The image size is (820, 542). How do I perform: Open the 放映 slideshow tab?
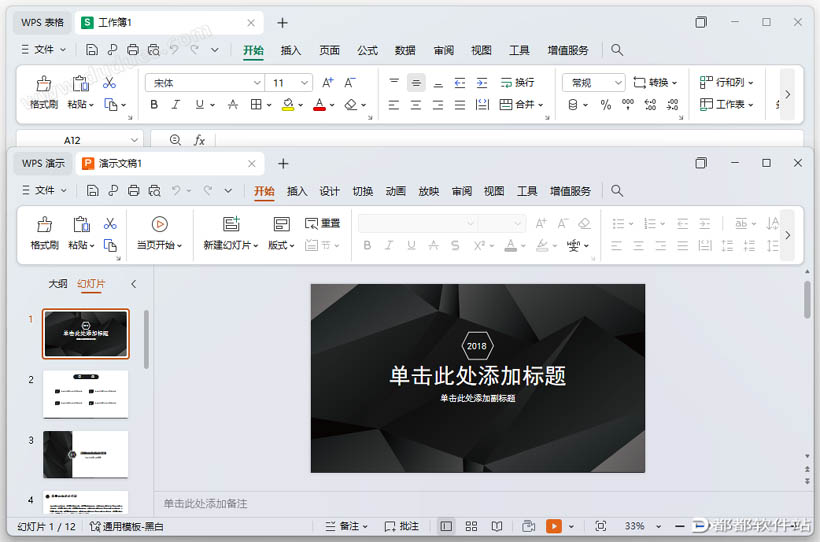pyautogui.click(x=428, y=191)
